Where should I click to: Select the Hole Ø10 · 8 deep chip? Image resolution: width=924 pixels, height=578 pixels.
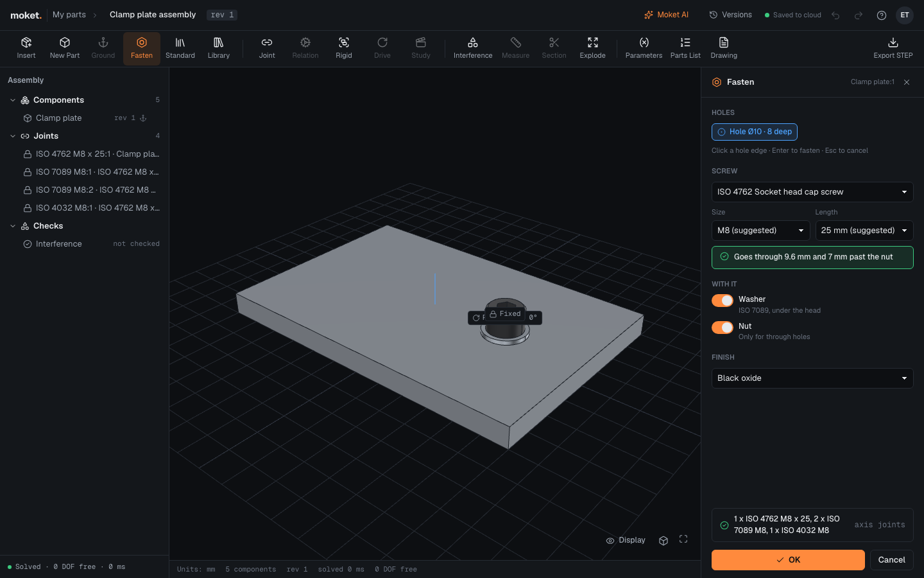[755, 132]
